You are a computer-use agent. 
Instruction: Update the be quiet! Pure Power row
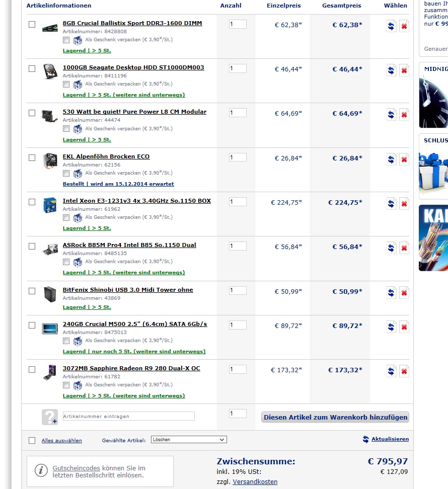pos(391,115)
